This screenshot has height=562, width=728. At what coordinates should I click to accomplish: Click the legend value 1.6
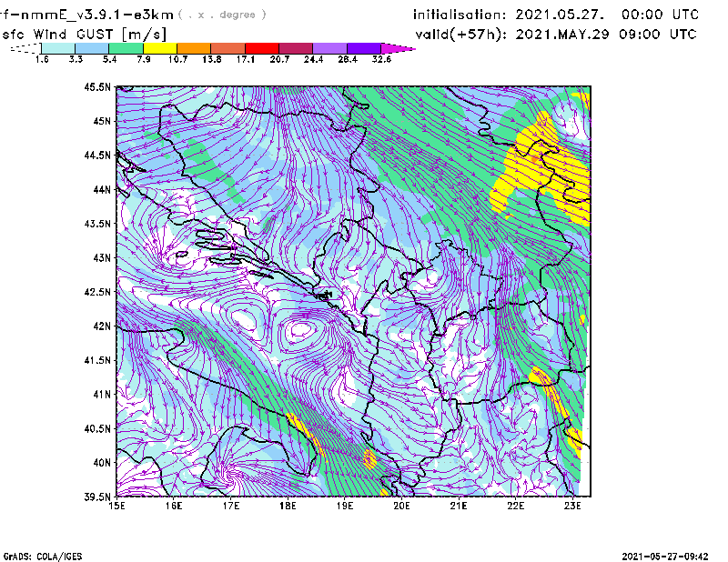click(42, 59)
